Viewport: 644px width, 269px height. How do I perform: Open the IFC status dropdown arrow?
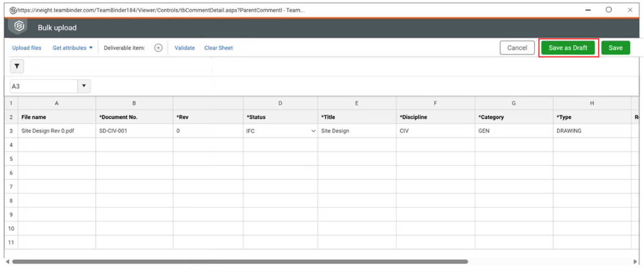313,131
